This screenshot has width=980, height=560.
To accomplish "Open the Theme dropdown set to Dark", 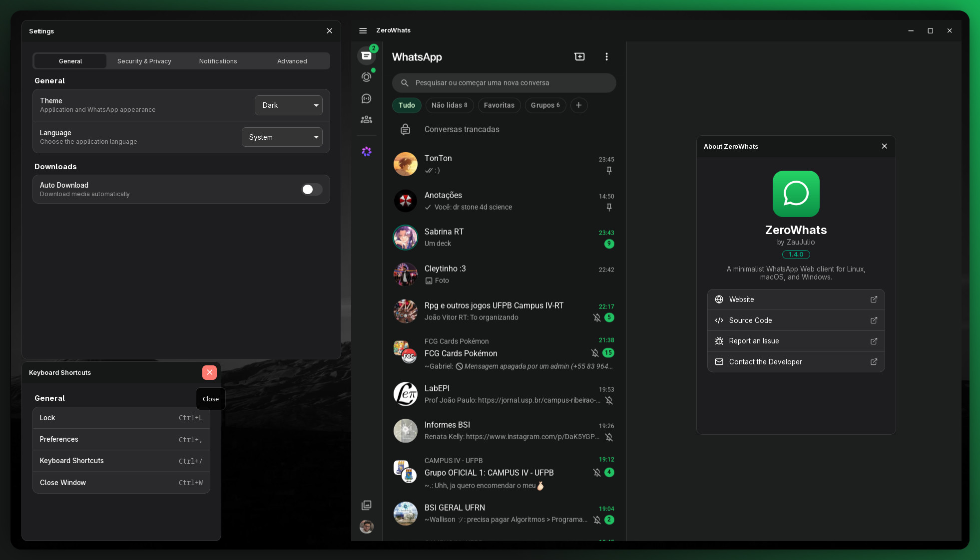I will 289,105.
